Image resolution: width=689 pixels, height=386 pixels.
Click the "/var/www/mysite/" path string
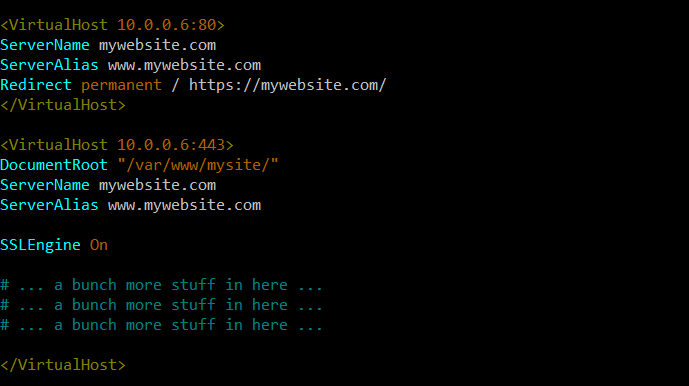pyautogui.click(x=198, y=165)
